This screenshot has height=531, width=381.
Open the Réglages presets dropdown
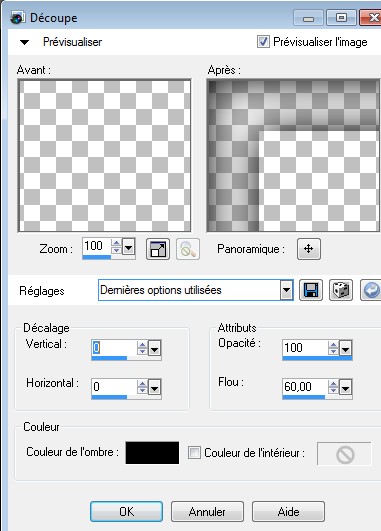coord(286,290)
